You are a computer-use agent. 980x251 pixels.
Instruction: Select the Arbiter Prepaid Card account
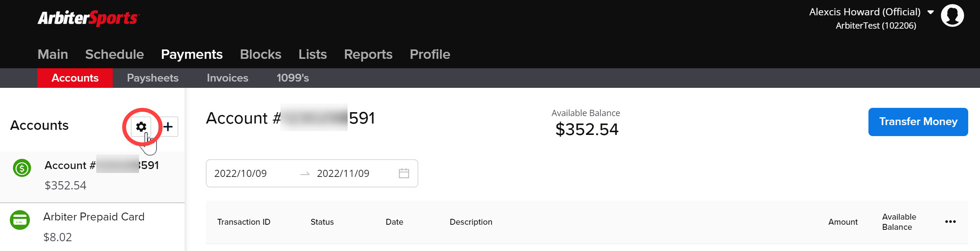(92, 227)
